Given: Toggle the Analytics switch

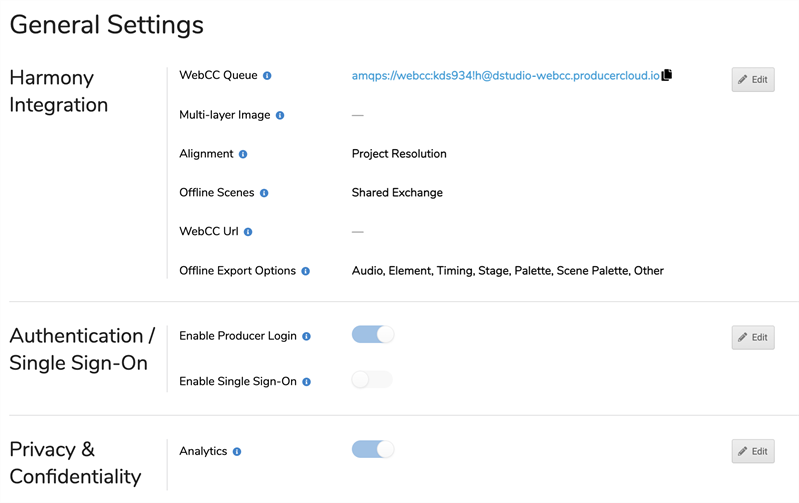Looking at the screenshot, I should 373,450.
